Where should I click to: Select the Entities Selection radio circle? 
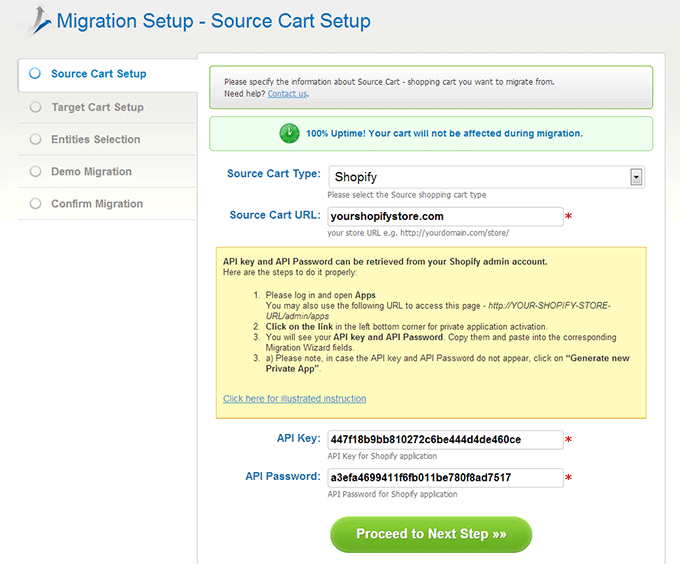(36, 139)
